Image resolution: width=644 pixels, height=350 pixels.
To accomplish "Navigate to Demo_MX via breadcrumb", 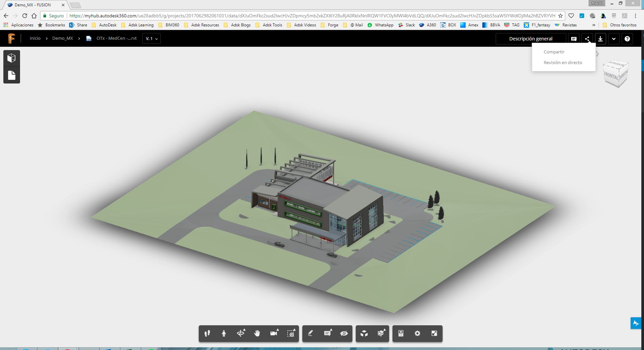I will (x=62, y=38).
